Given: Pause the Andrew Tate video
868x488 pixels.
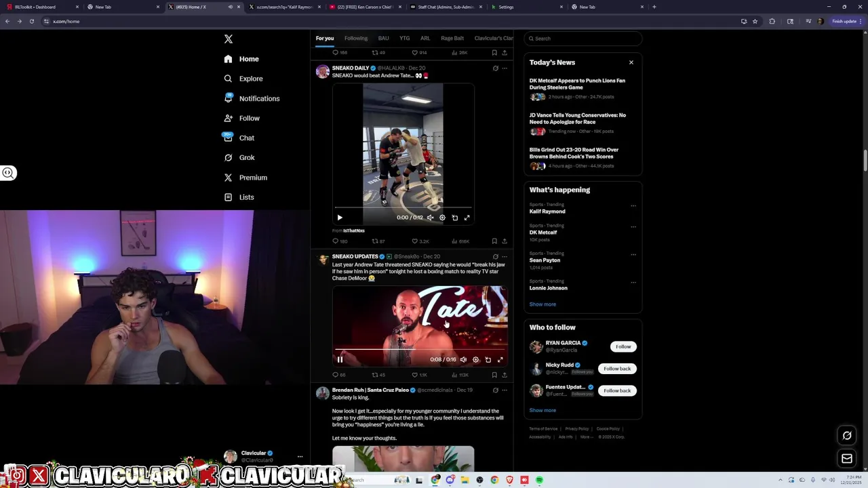Looking at the screenshot, I should click(x=340, y=360).
